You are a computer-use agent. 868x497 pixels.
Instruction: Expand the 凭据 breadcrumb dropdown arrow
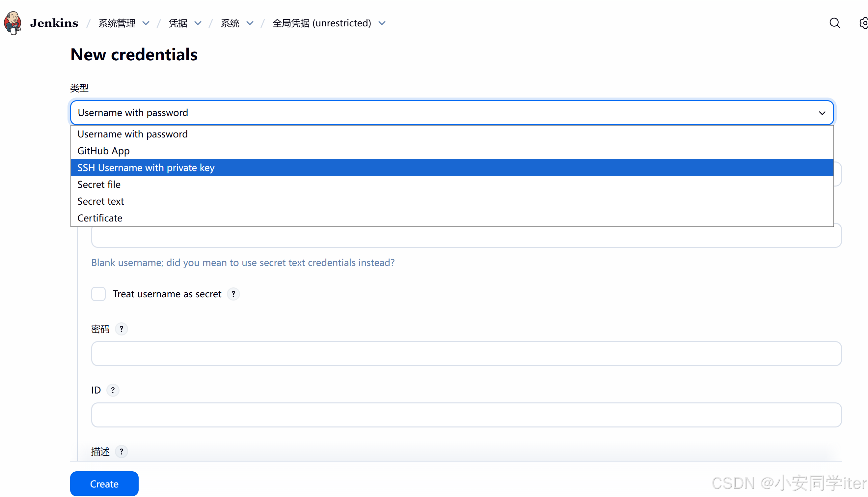tap(198, 23)
